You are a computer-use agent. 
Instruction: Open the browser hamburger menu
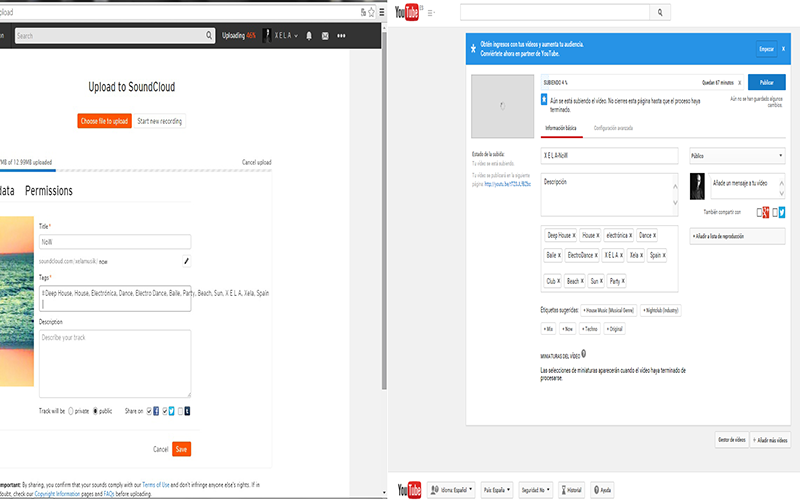[382, 12]
